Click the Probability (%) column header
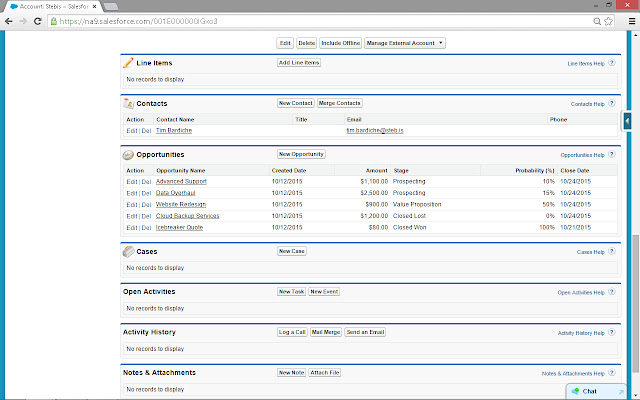640x400 pixels. click(x=535, y=171)
